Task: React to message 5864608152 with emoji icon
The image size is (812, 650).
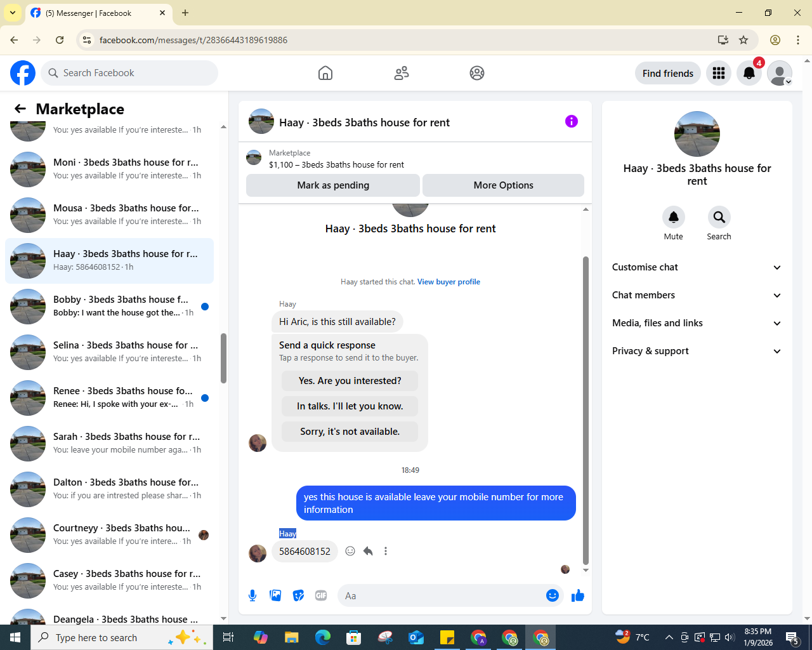Action: click(350, 551)
